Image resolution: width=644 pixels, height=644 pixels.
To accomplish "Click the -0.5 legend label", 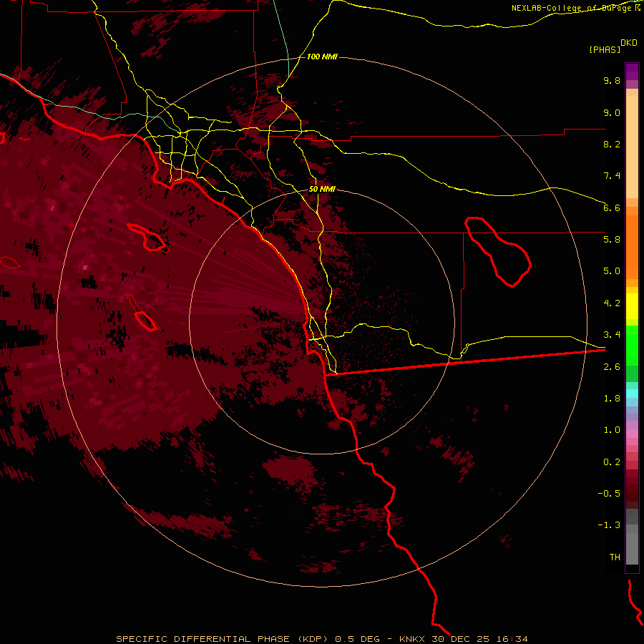I will click(x=609, y=494).
